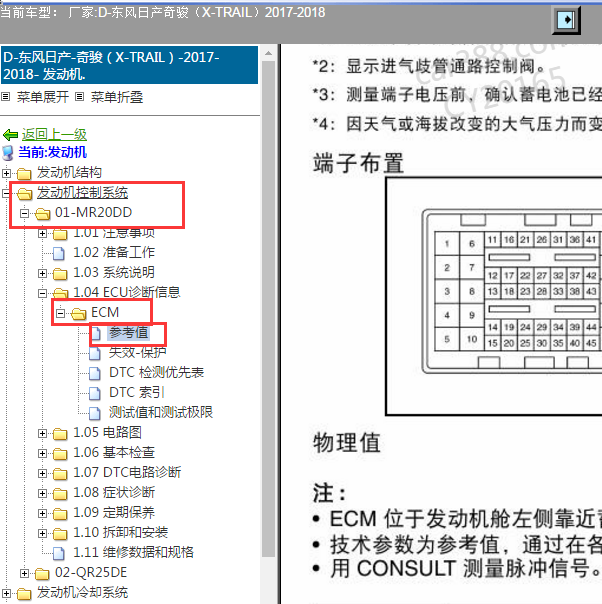Expand the 1.01 注意事项 node
The height and width of the screenshot is (604, 602).
[42, 233]
